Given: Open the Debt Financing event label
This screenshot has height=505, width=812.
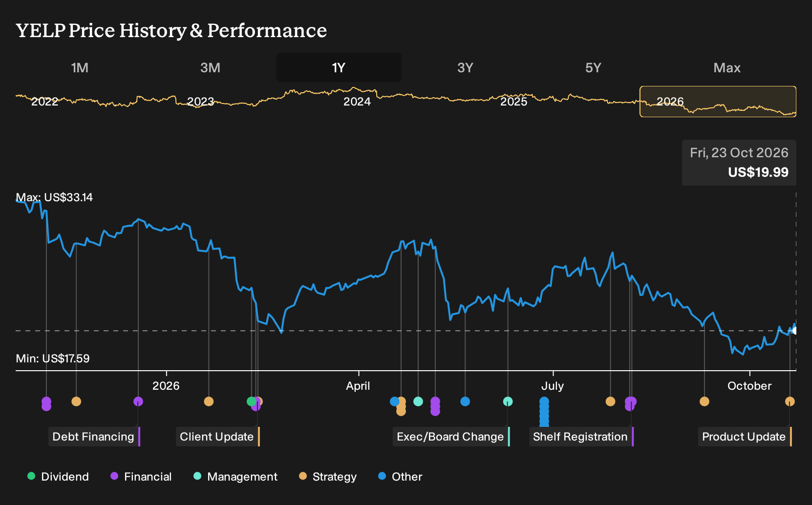Looking at the screenshot, I should [94, 437].
